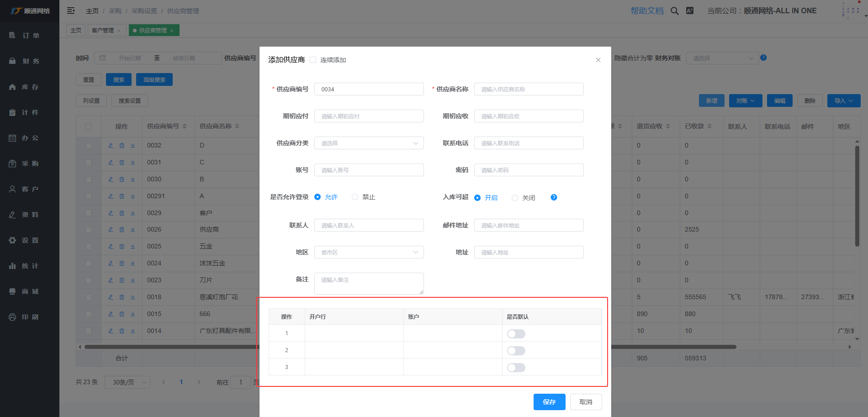Image resolution: width=868 pixels, height=417 pixels.
Task: Edit supplier row 0024 with pencil icon
Action: click(111, 263)
